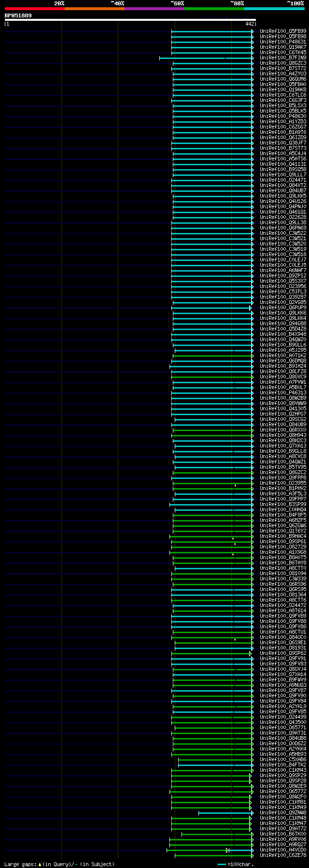Select hit label UniRef100_A6NAF7
The image size is (309, 868).
[x=283, y=270]
